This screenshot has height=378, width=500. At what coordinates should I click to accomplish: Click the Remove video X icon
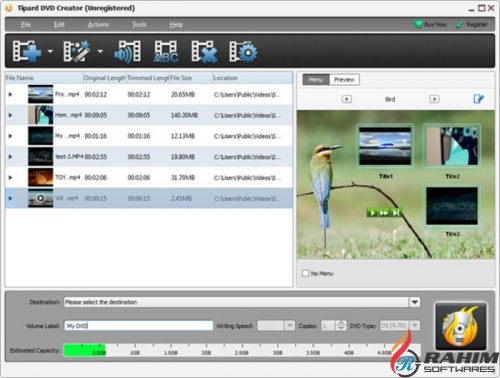coord(204,51)
